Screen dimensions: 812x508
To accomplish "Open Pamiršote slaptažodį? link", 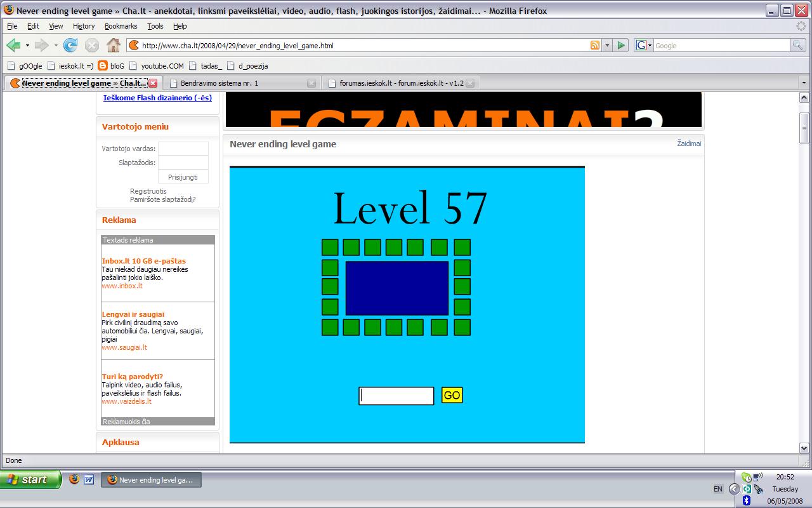I will [x=163, y=199].
